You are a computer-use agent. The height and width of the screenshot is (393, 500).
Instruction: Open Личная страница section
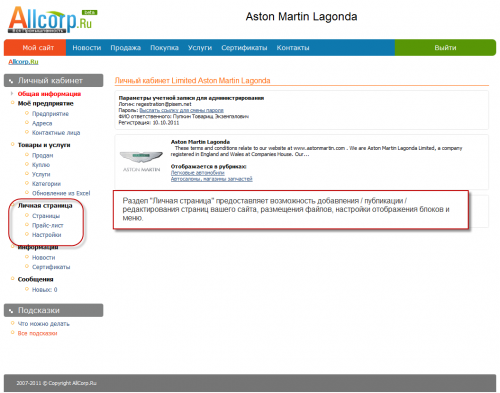[x=45, y=206]
